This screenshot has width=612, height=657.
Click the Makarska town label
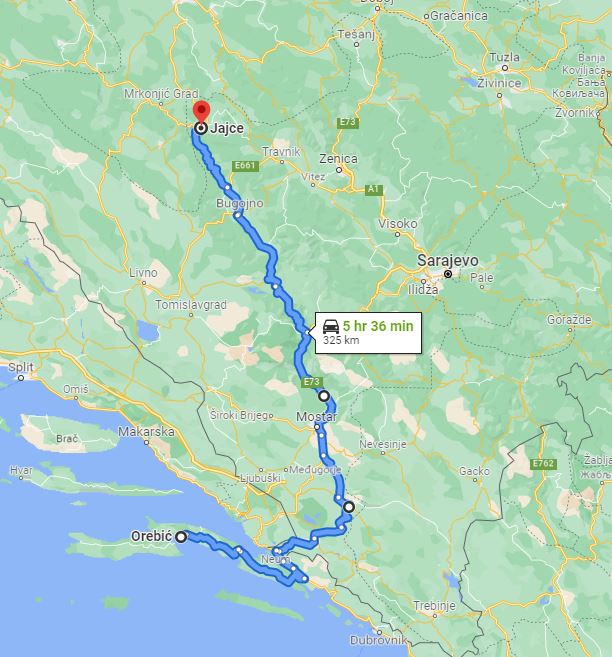pos(146,432)
